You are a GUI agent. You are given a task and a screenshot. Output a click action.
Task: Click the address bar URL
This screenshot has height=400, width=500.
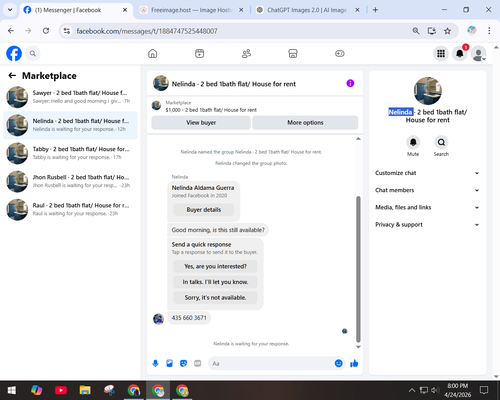point(147,31)
